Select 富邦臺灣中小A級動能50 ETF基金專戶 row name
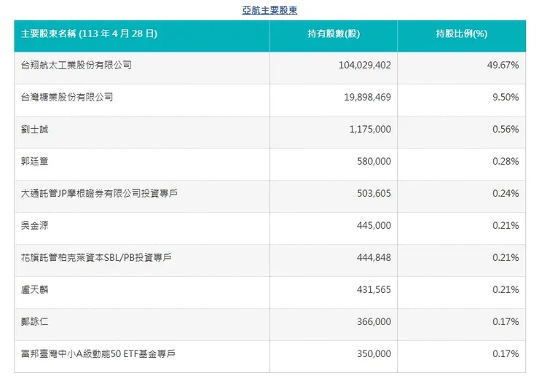 pos(98,354)
